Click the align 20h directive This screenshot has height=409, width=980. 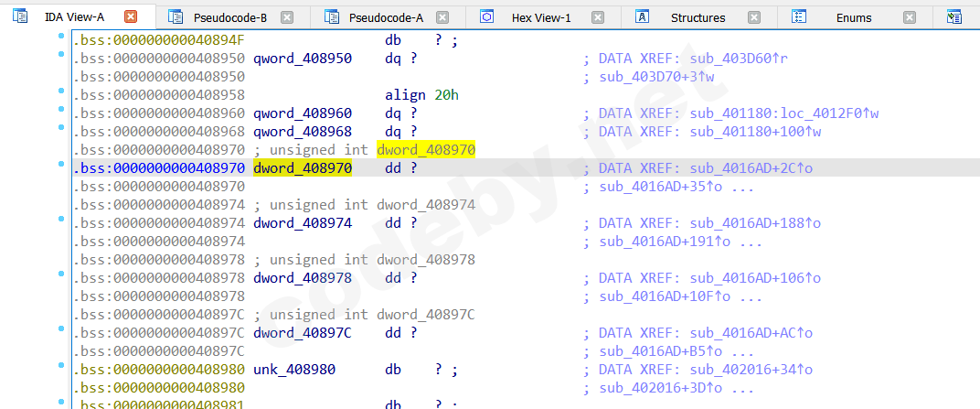pyautogui.click(x=422, y=96)
